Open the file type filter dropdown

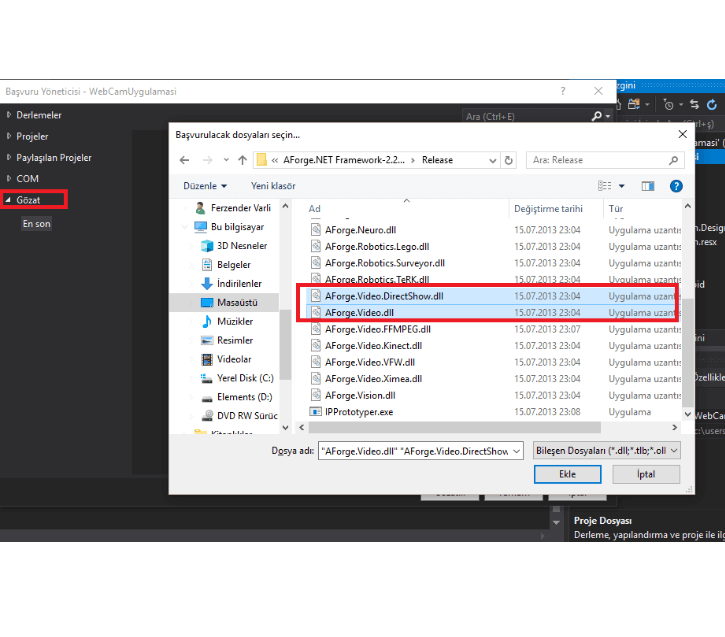[x=607, y=451]
